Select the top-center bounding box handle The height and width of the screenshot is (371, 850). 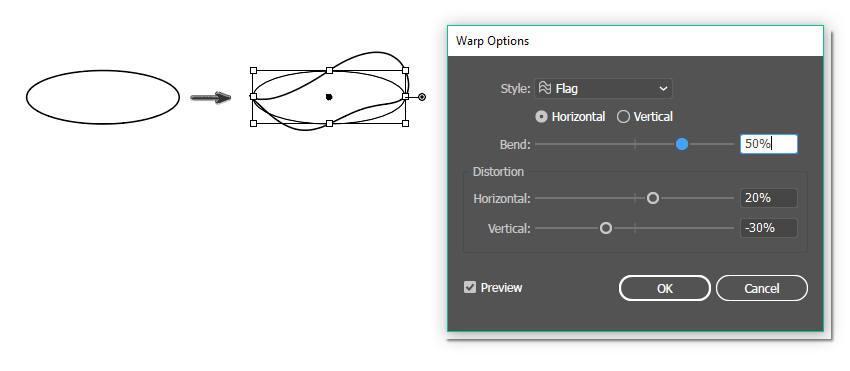329,71
